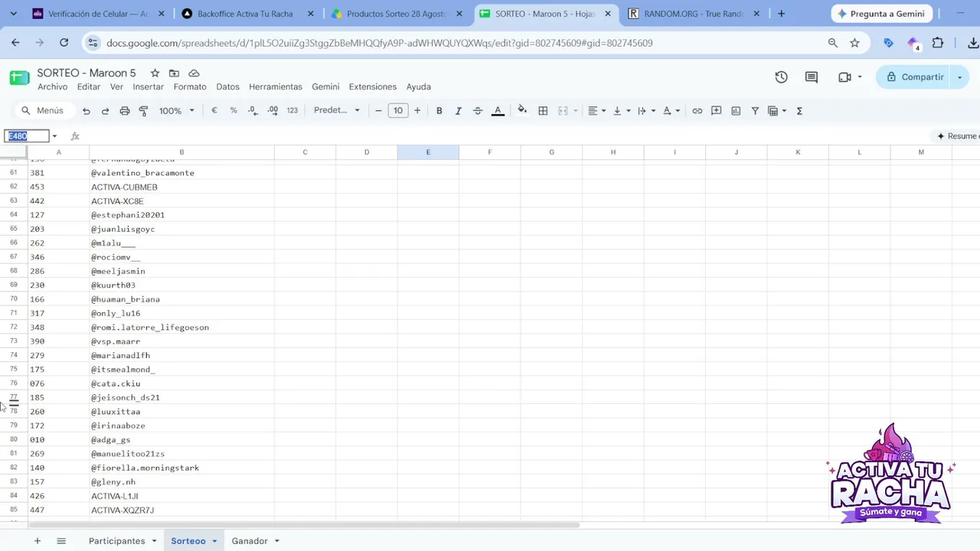Image resolution: width=980 pixels, height=551 pixels.
Task: Click the video call camera icon
Action: [x=844, y=77]
